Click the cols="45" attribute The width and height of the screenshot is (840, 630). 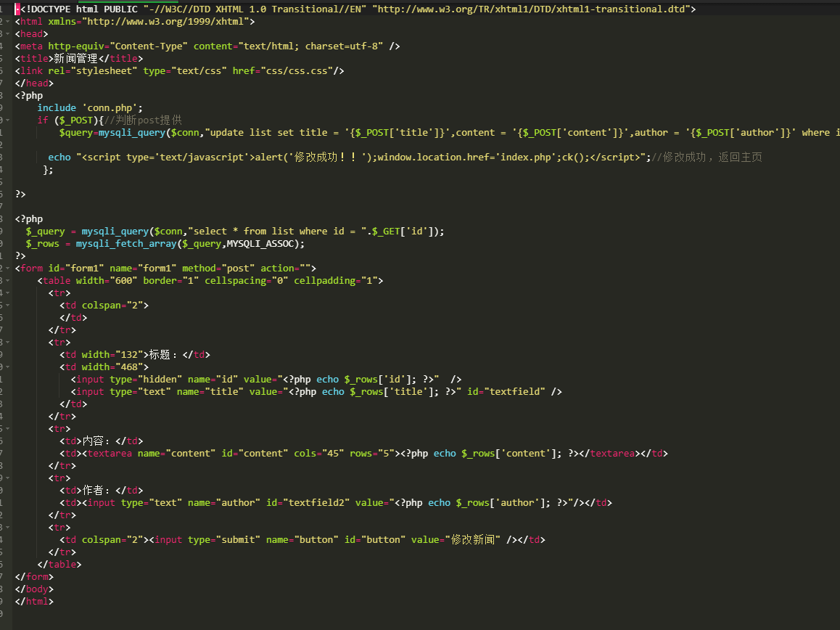tap(318, 454)
